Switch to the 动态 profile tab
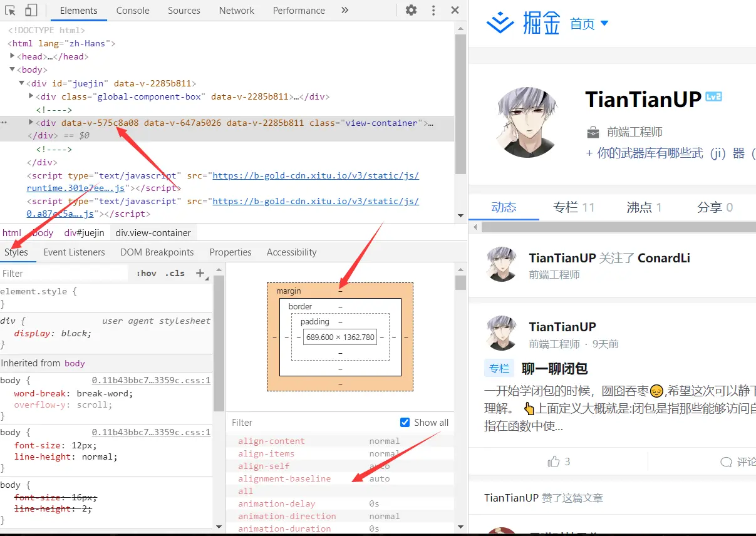Image resolution: width=756 pixels, height=536 pixels. 504,207
